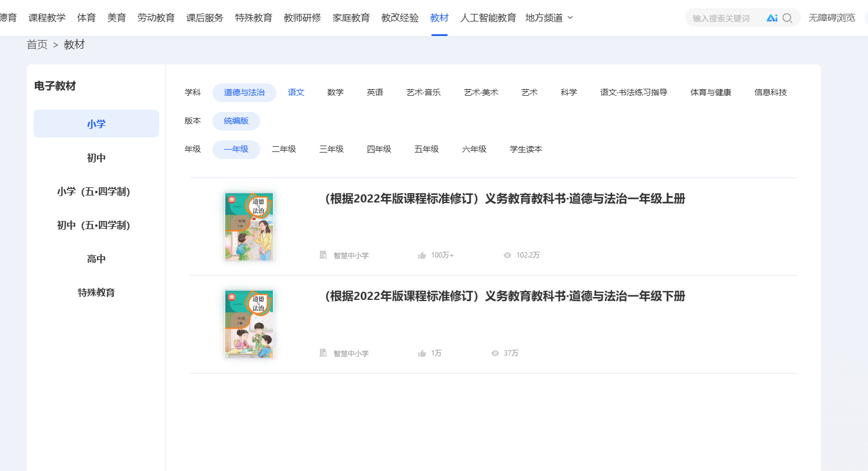This screenshot has height=471, width=868.
Task: Click eye views icon for 一年级下册
Action: pos(495,353)
